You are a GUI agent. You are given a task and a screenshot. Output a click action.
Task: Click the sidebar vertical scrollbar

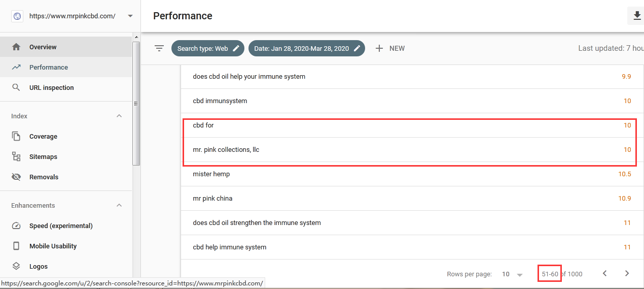136,104
